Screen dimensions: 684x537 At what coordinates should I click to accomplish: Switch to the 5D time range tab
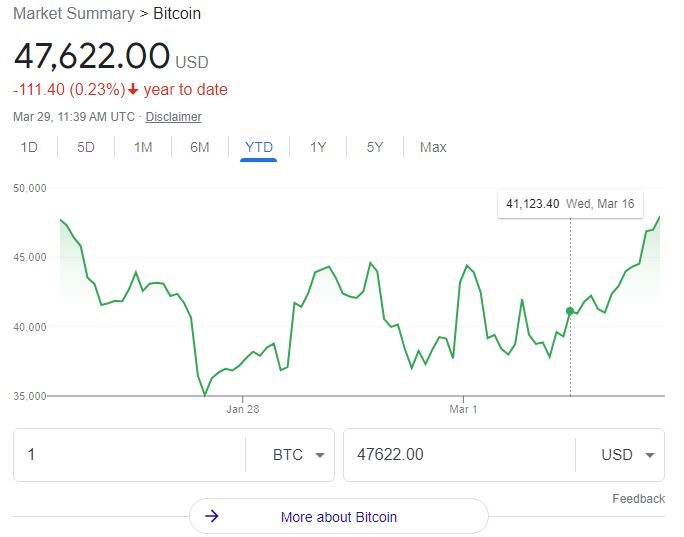point(86,147)
